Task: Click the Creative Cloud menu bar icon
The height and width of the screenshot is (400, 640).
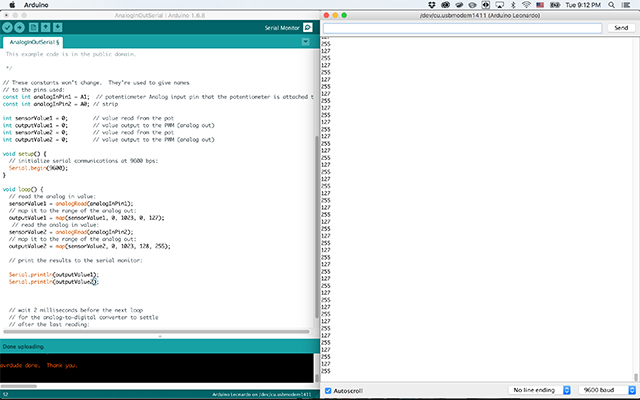Action: click(445, 5)
